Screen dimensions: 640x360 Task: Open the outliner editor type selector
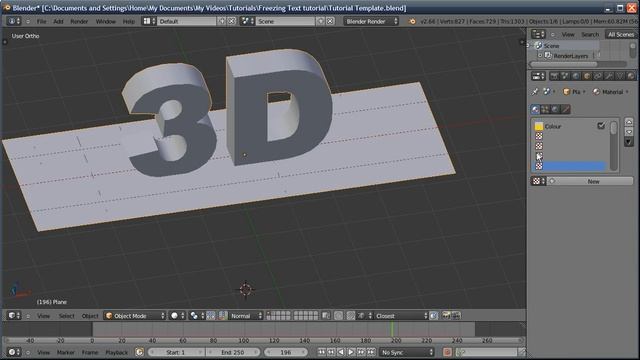click(538, 34)
